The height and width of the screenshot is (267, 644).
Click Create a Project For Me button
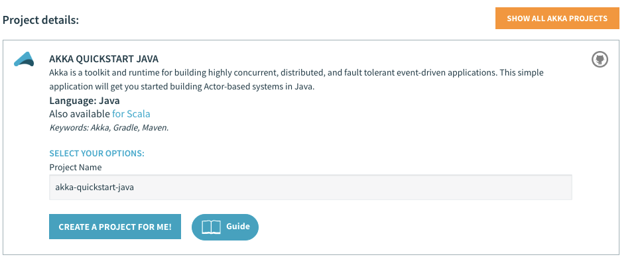point(115,227)
